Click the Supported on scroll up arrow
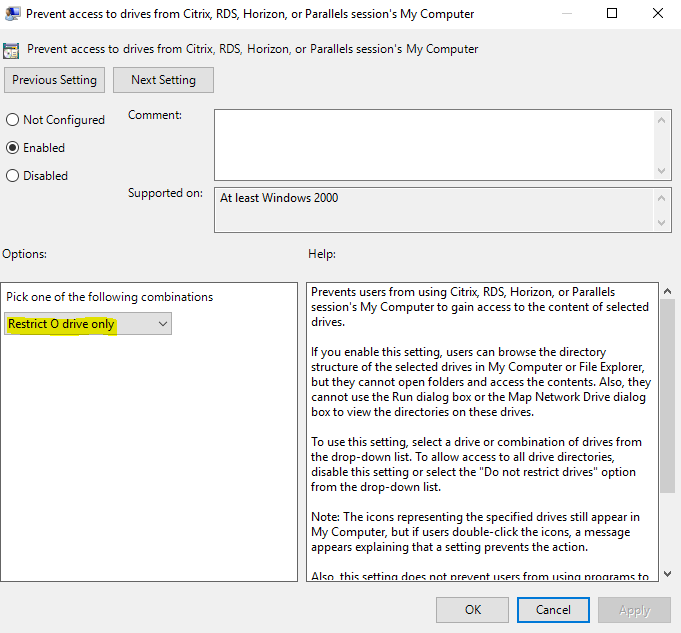681x633 pixels. [x=663, y=196]
